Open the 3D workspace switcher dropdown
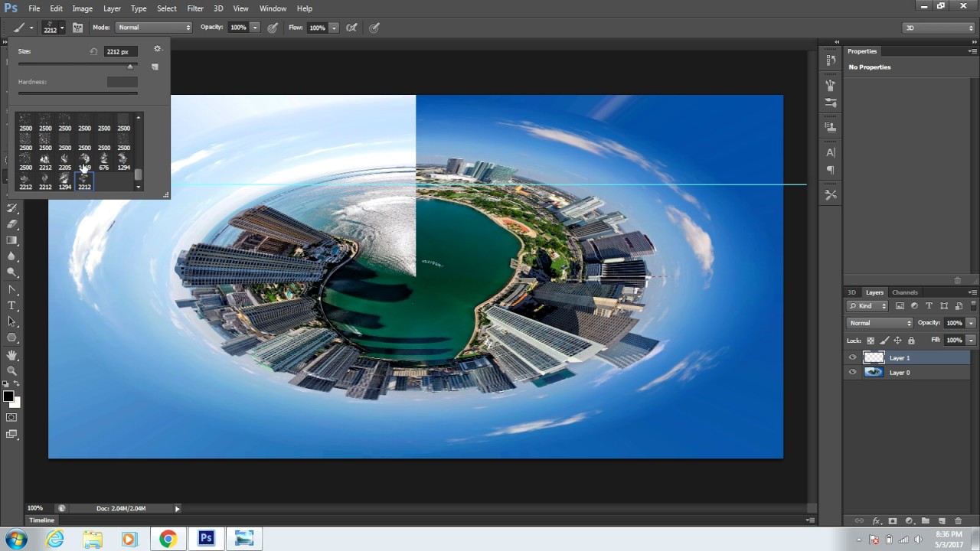The image size is (980, 551). [x=939, y=28]
